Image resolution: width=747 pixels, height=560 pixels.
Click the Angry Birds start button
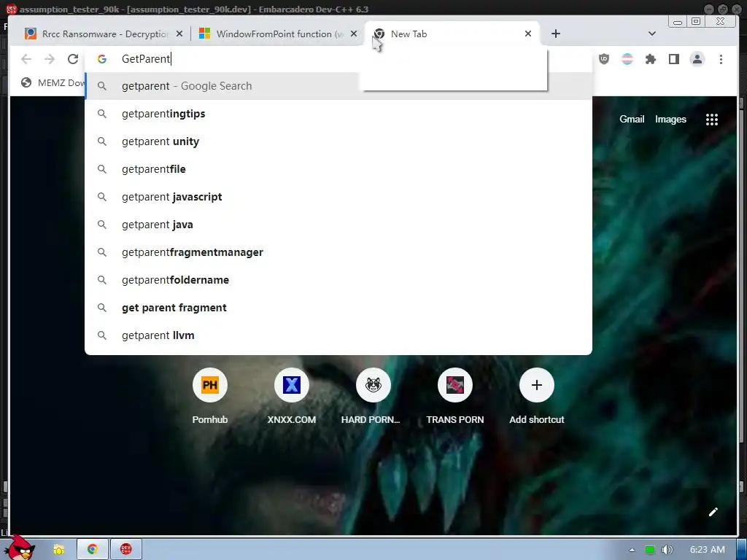[20, 547]
